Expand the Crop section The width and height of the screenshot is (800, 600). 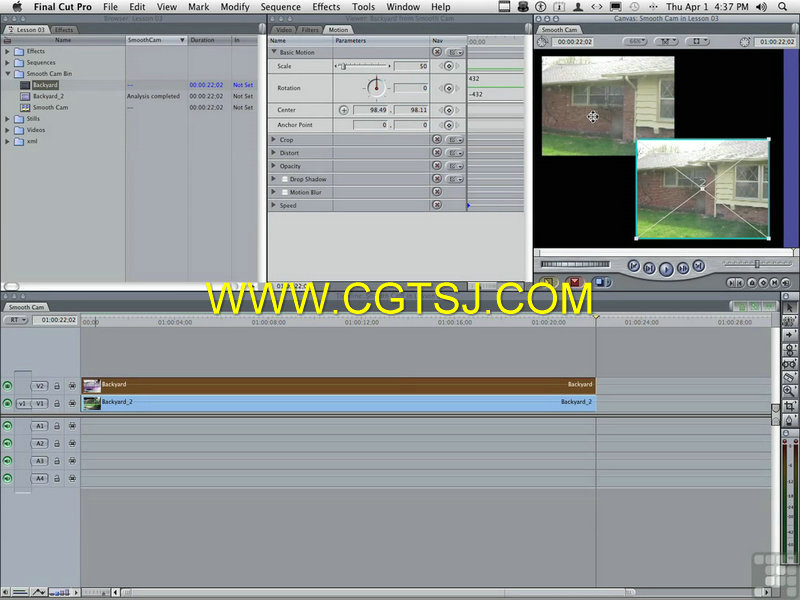coord(274,139)
